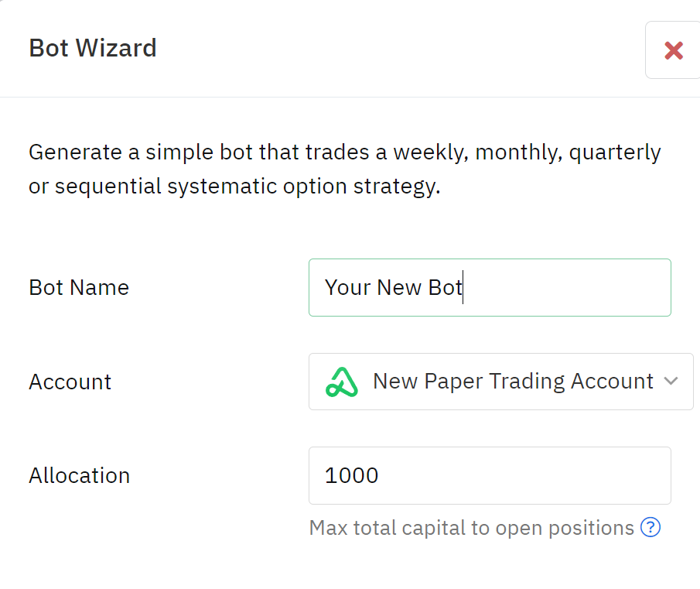Screen dimensions: 700x589
Task: Close the Bot Wizard dialog
Action: (x=673, y=50)
